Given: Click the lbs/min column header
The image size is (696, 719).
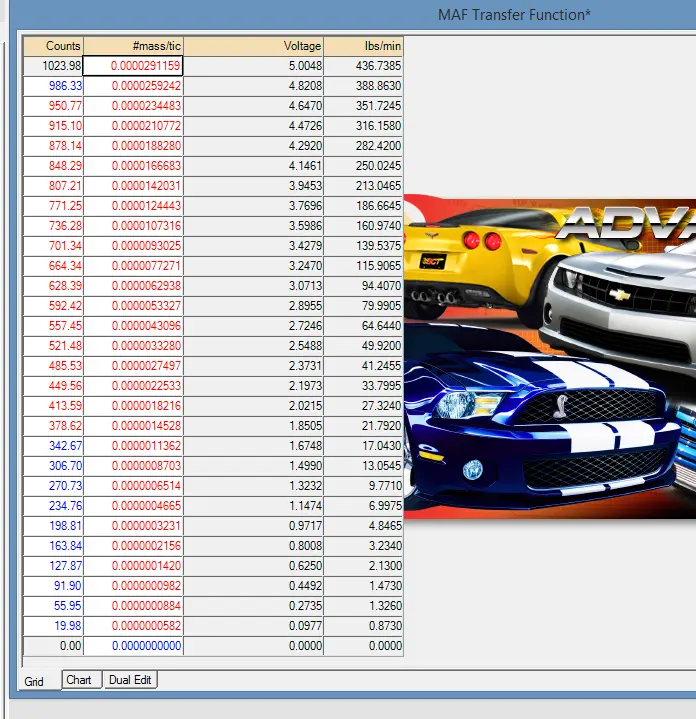Looking at the screenshot, I should [364, 46].
